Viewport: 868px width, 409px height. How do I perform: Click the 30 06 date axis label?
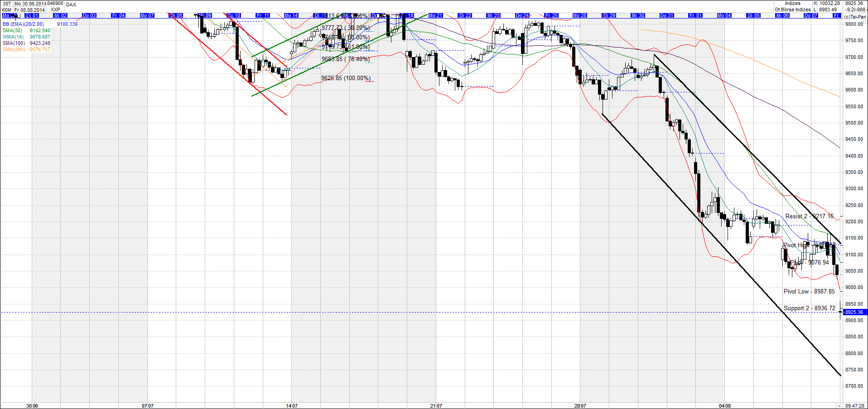32,406
